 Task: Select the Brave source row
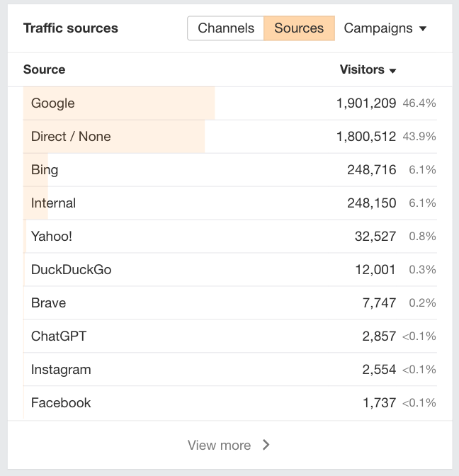[x=48, y=303]
